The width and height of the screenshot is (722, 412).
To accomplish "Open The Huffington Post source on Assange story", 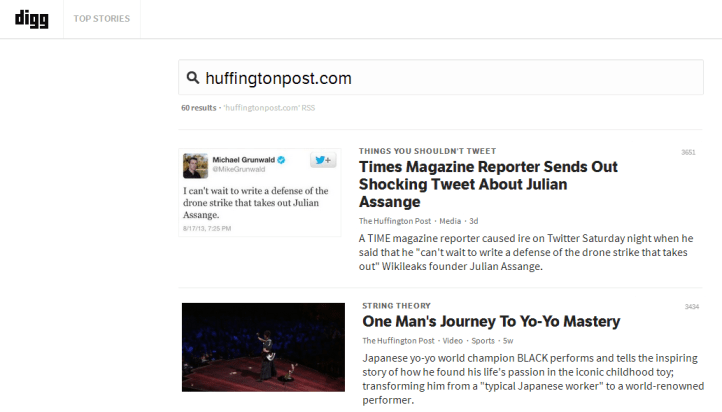I will coord(395,221).
